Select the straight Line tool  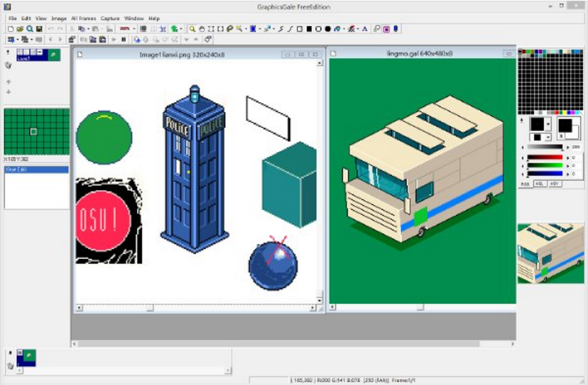[290, 29]
